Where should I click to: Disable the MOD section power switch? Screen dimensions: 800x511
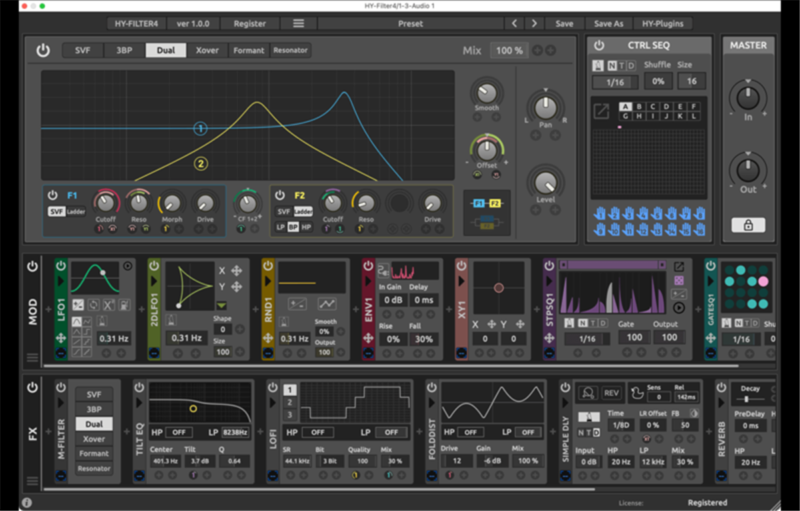[32, 267]
